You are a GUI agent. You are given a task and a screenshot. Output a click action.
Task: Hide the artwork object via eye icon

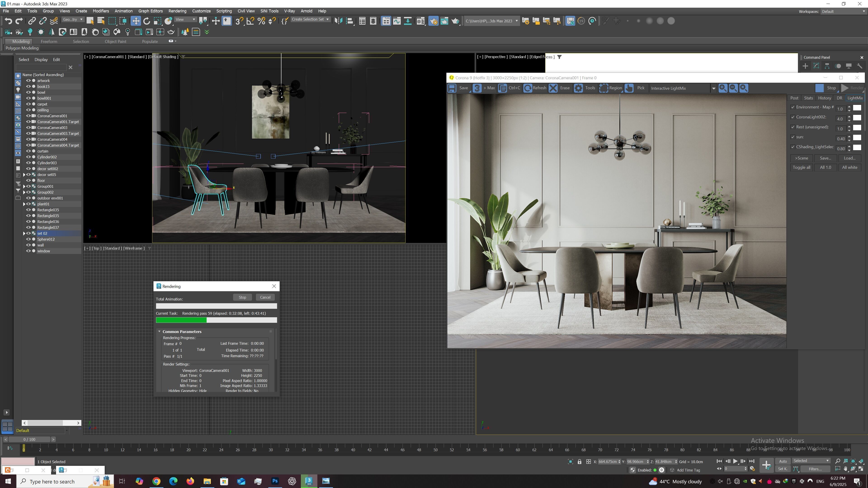coord(28,80)
